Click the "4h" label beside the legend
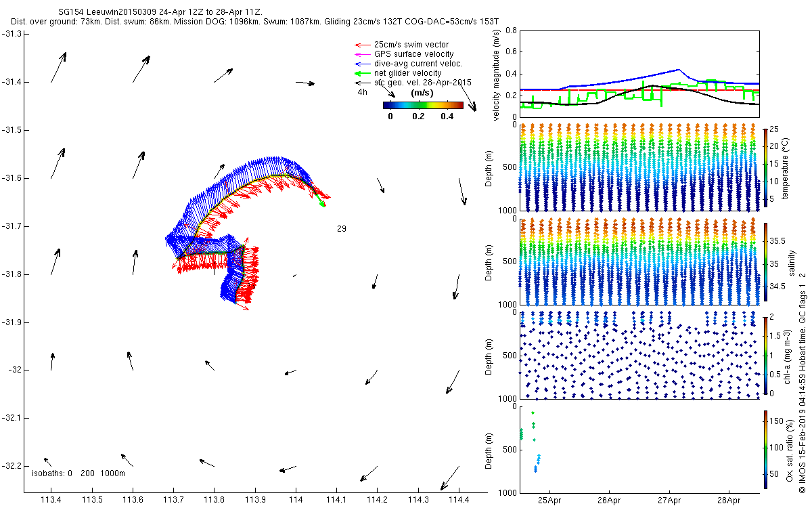 [363, 91]
